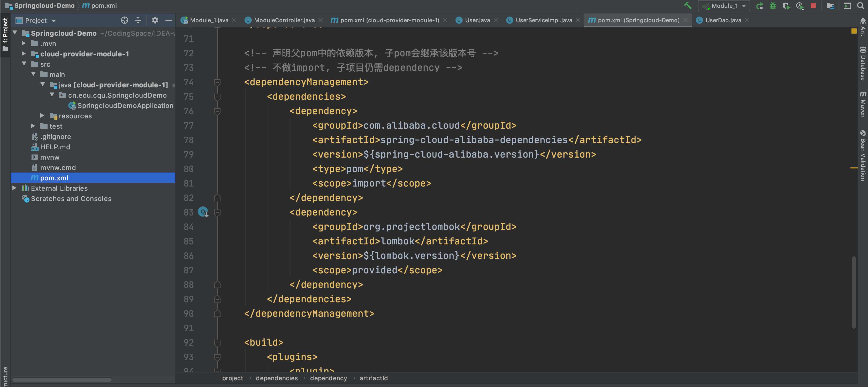The image size is (868, 387).
Task: Select SpringcloudDemoApplication in project tree
Action: 125,106
